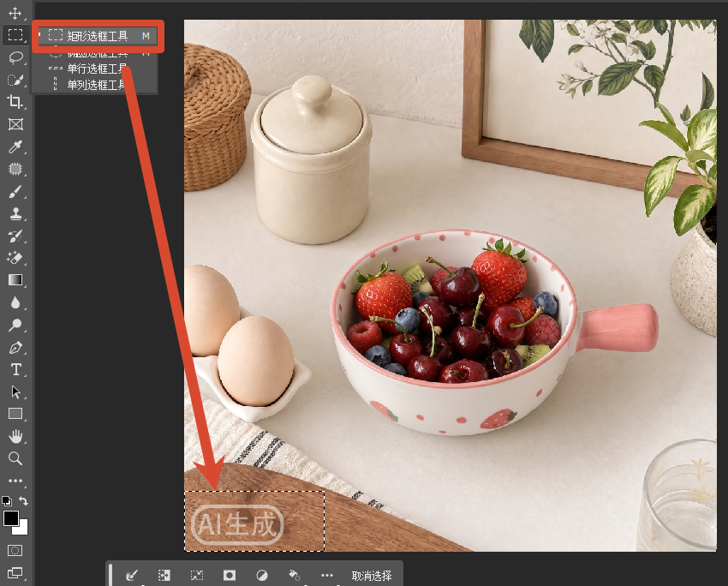Image resolution: width=728 pixels, height=586 pixels.
Task: Select the Brush tool
Action: (x=15, y=191)
